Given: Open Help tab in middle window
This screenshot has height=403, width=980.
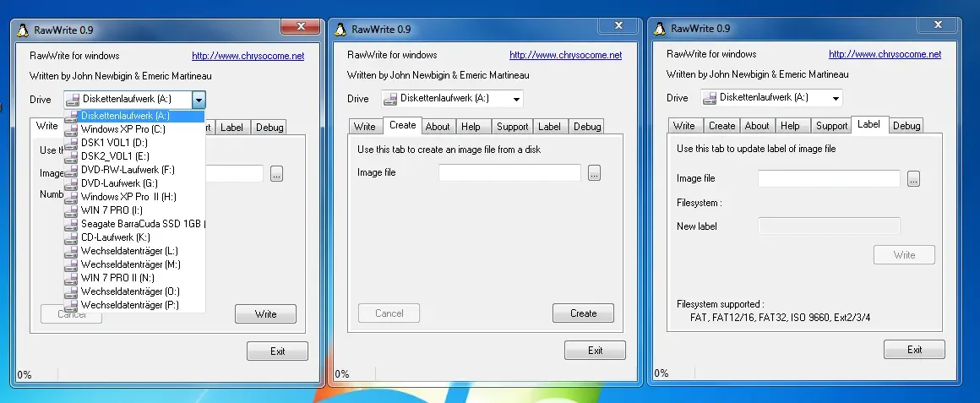Looking at the screenshot, I should coord(471,127).
